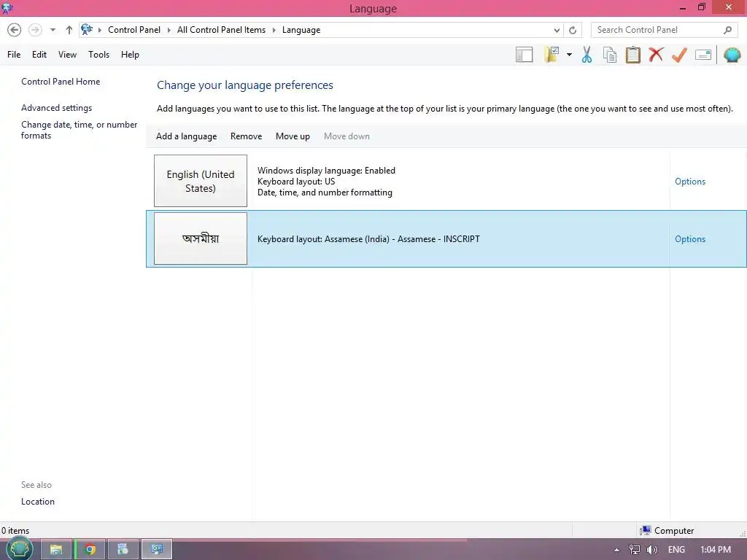Click the magnifier search icon

point(727,30)
